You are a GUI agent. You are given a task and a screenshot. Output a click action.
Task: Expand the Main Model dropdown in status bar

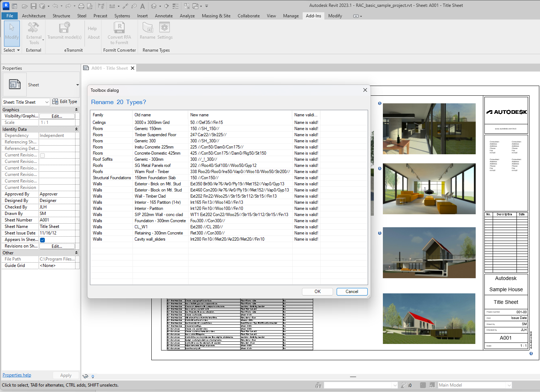[509, 385]
